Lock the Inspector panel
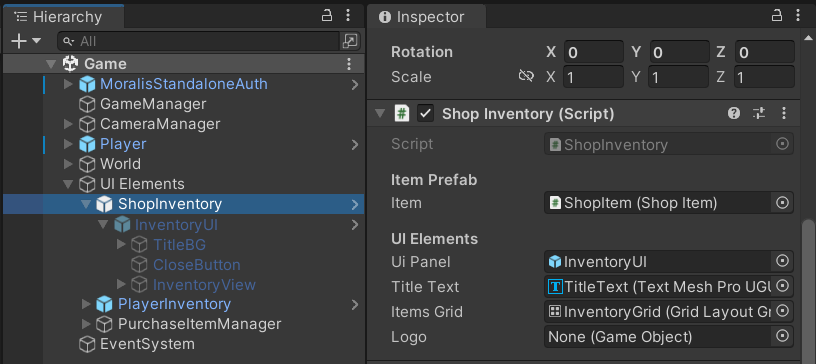Image resolution: width=816 pixels, height=364 pixels. point(776,16)
